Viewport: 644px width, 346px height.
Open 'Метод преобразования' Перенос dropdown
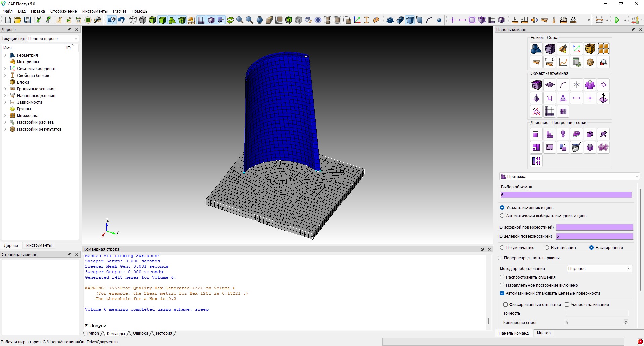pos(599,269)
